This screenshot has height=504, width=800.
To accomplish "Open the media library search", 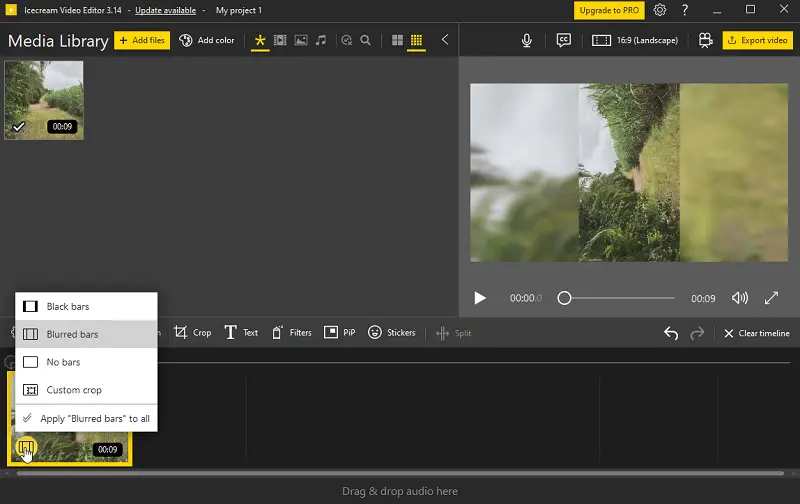I will [365, 40].
